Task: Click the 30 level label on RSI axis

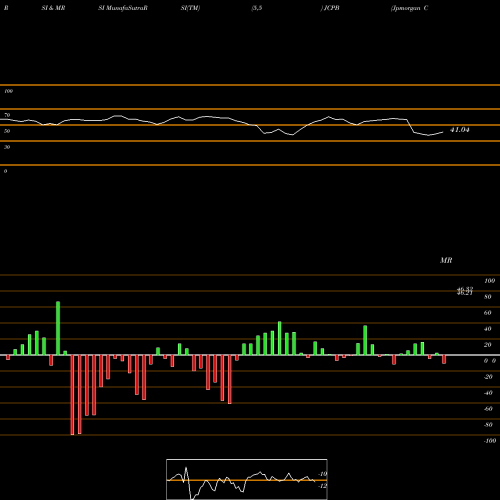Action: (7, 147)
